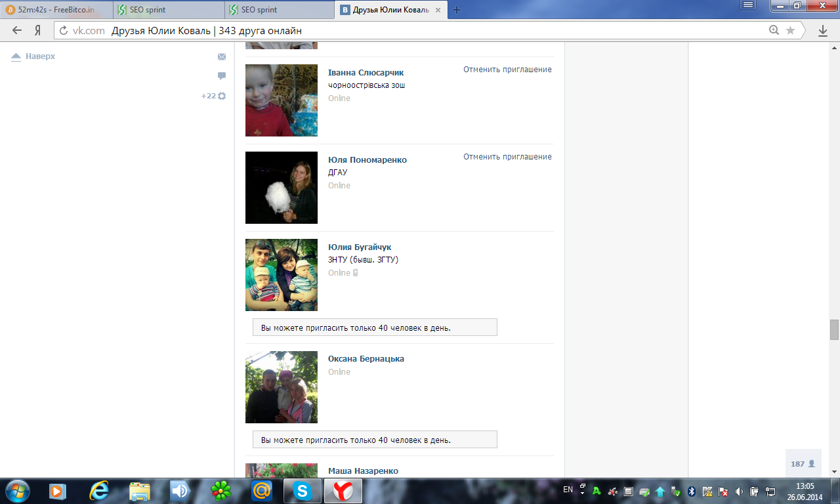Open a new browser tab
840x504 pixels.
(457, 10)
